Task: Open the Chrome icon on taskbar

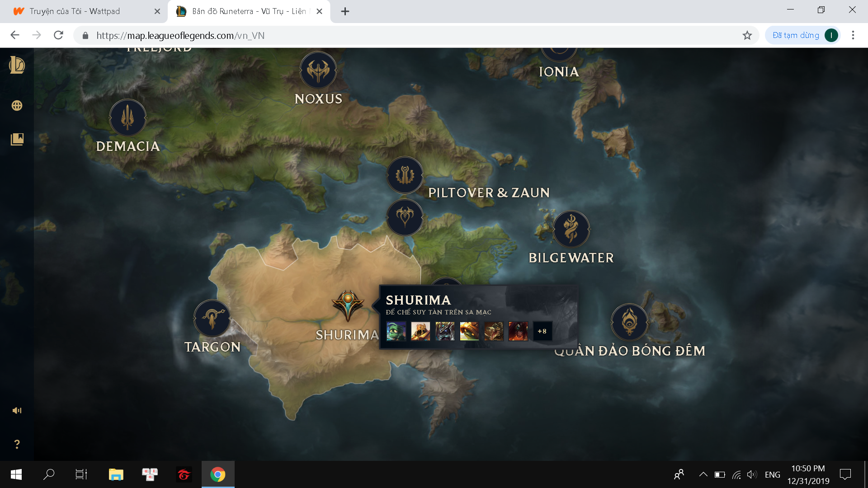Action: [x=218, y=474]
